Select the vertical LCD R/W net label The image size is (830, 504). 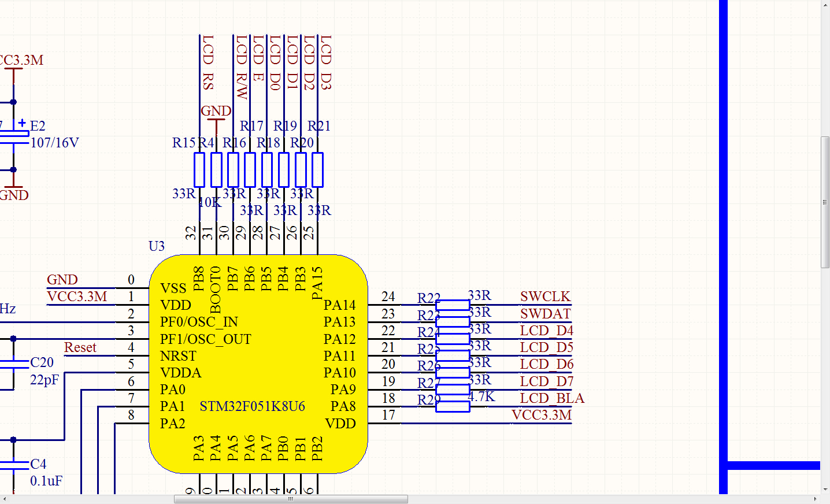pyautogui.click(x=242, y=67)
